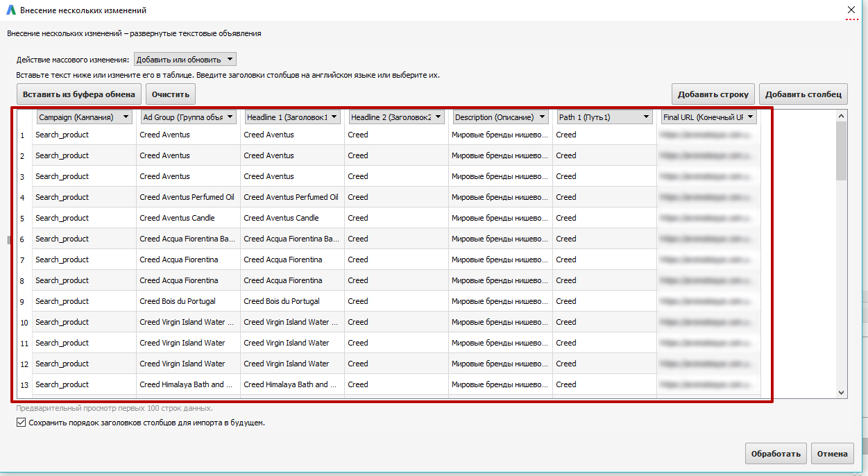
Task: Select row 8 Headline 1 'Creed Acqua Fiorentina'
Action: pyautogui.click(x=292, y=280)
